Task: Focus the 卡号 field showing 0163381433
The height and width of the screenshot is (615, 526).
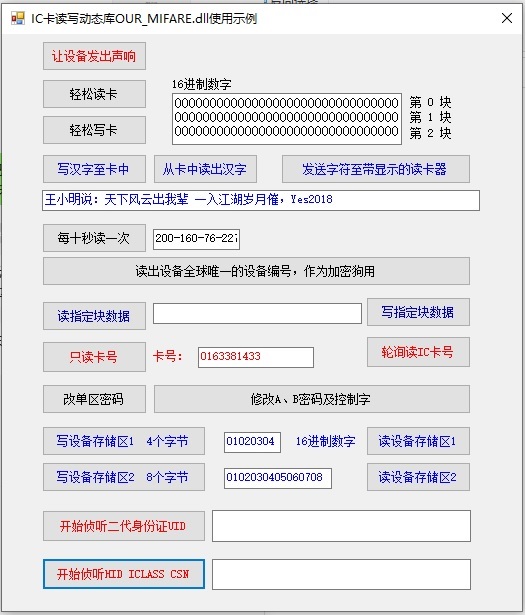Action: pyautogui.click(x=256, y=357)
